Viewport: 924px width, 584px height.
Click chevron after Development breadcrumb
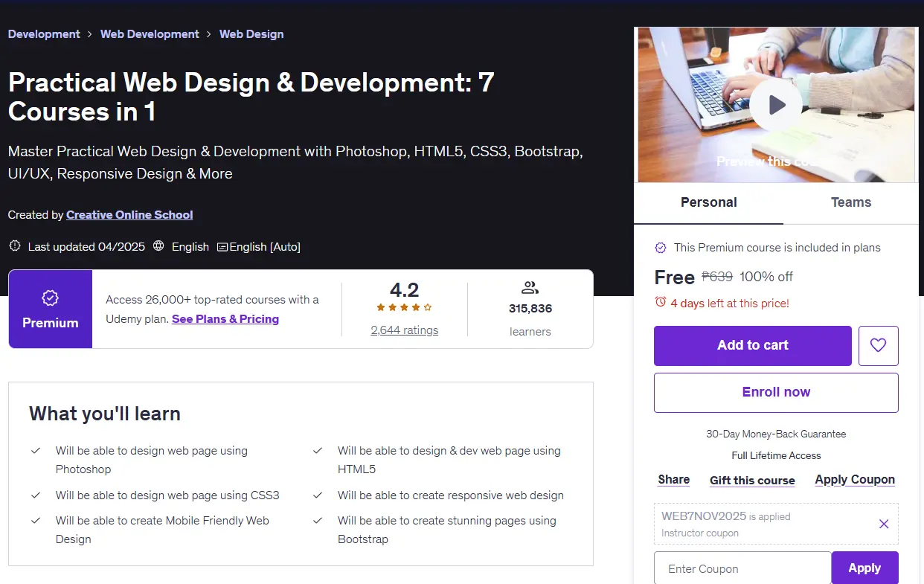tap(90, 34)
